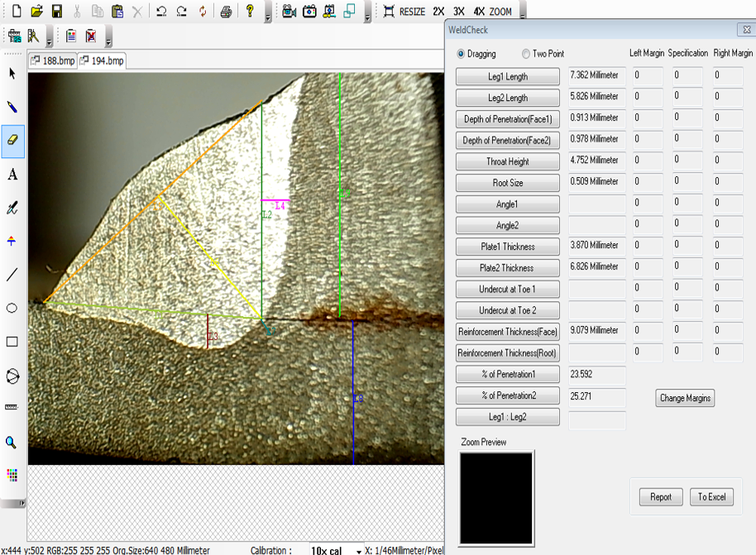Screen dimensions: 756x555
Task: Close the WeldCheck panel
Action: pyautogui.click(x=746, y=30)
